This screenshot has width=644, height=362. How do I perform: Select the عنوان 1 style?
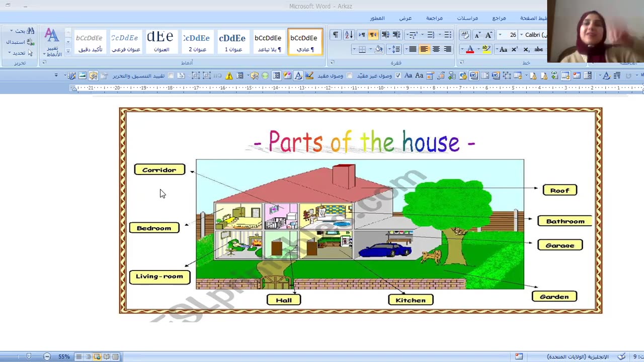click(x=232, y=42)
